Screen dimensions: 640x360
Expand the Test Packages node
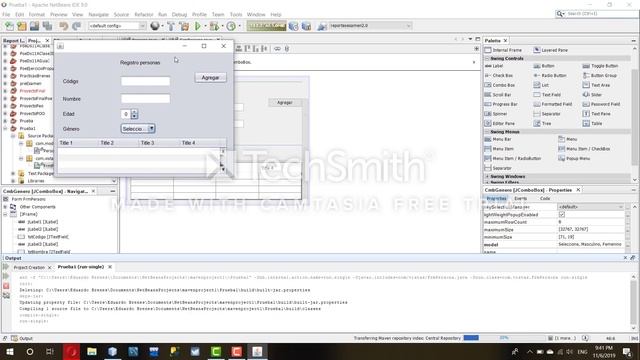click(x=13, y=173)
